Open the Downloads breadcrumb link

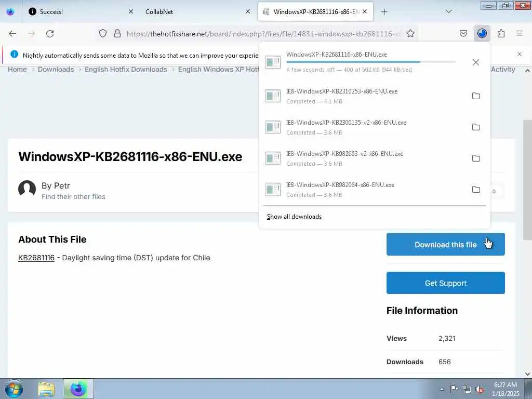(56, 69)
